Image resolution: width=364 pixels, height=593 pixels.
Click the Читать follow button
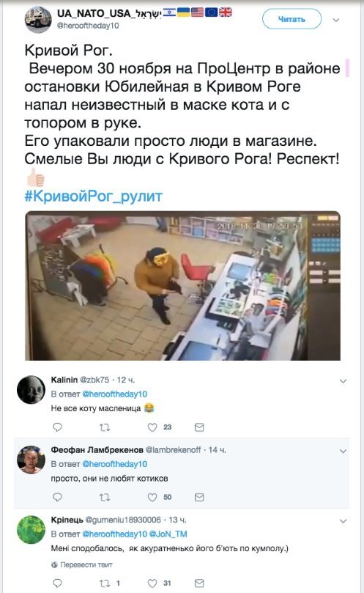[291, 19]
